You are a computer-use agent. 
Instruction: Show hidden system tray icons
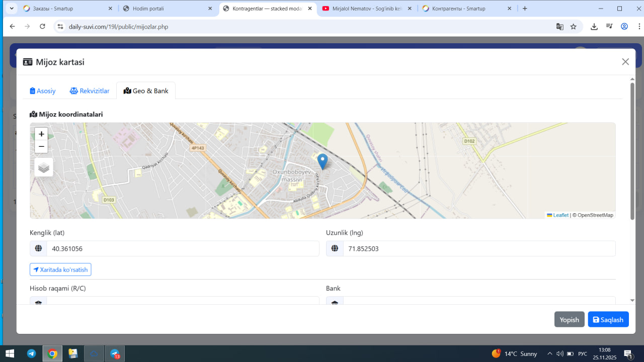pyautogui.click(x=549, y=354)
